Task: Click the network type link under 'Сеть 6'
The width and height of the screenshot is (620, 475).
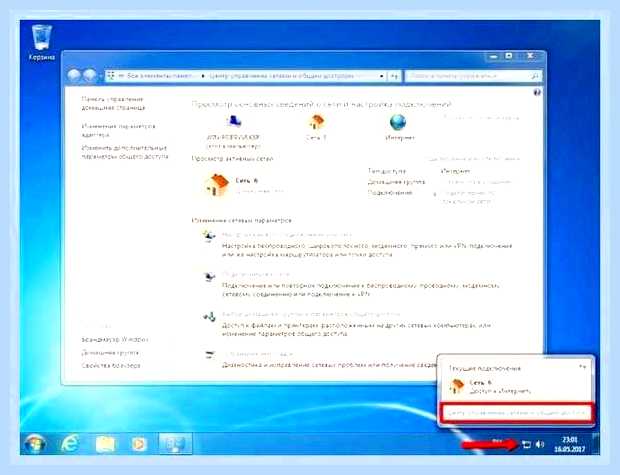Action: [260, 191]
